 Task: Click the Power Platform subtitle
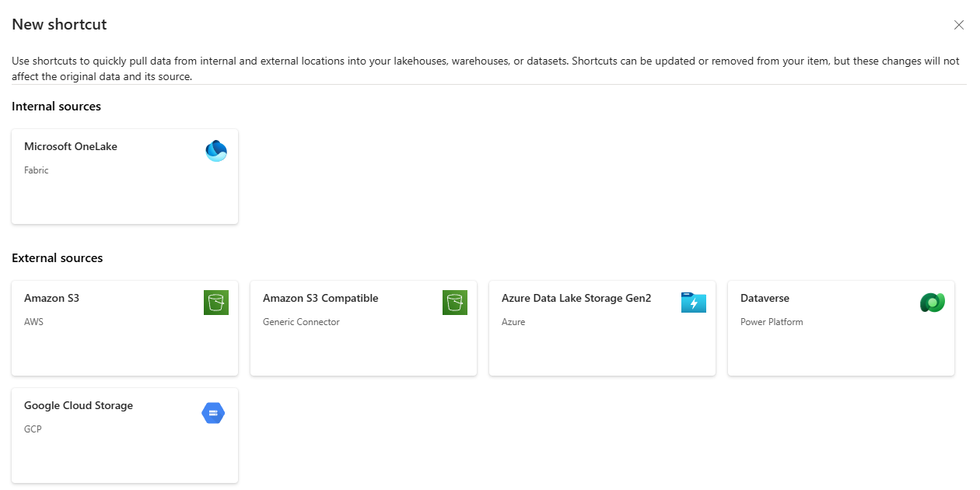[x=772, y=322]
